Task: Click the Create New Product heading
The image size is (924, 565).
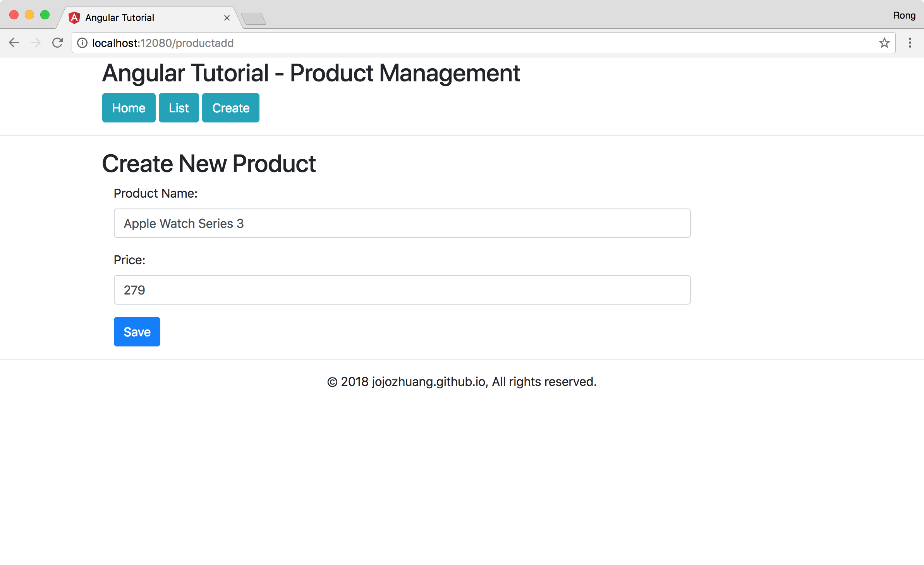Action: click(209, 164)
